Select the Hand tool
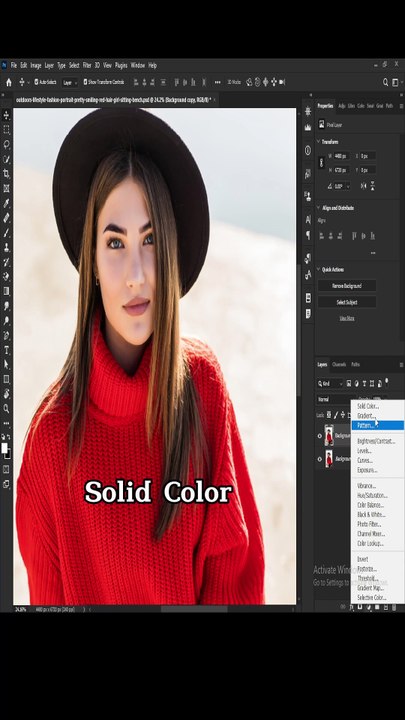Viewport: 405px width, 720px height. coord(6,394)
